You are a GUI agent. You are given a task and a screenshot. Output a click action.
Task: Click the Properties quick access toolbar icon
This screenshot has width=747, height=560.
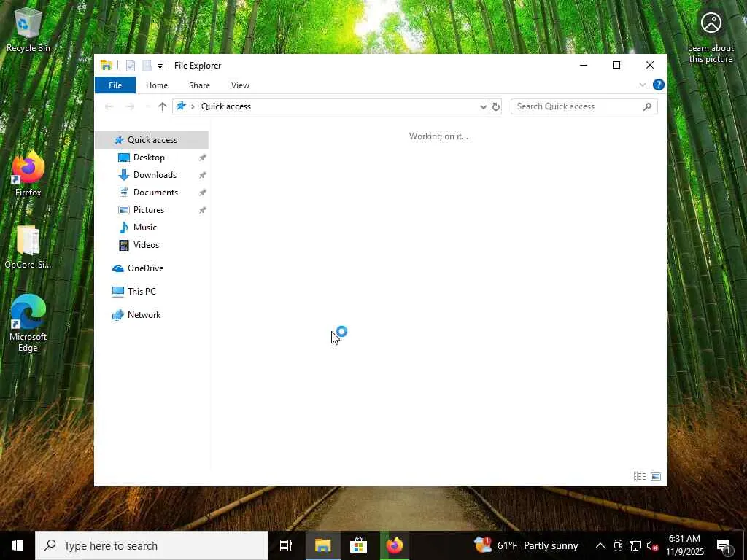(x=130, y=66)
